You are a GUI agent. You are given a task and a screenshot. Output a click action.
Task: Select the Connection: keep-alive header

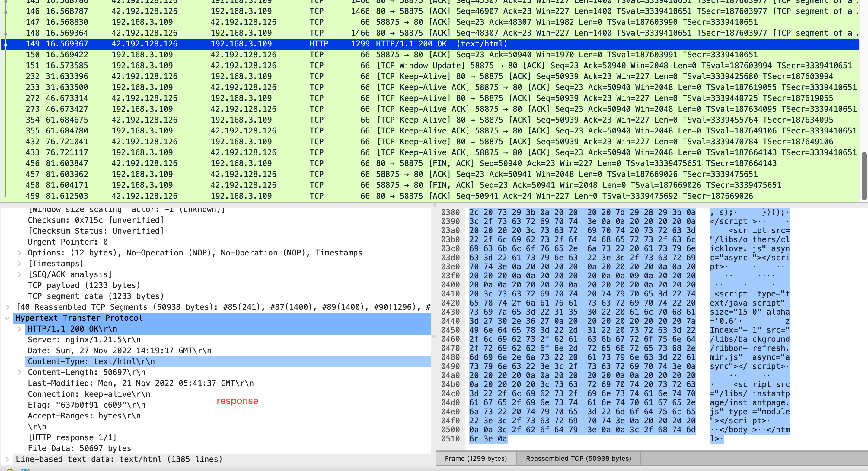tap(89, 394)
